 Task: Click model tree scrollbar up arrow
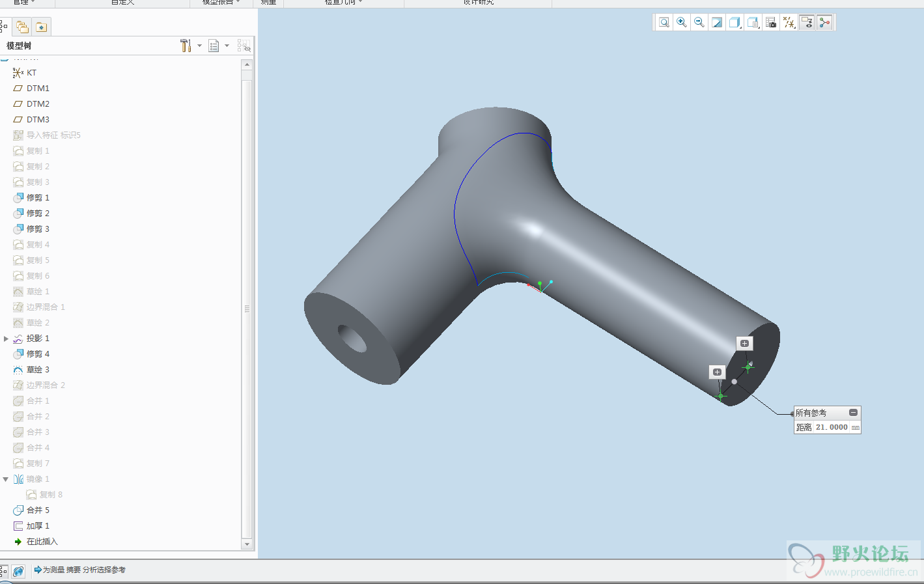point(247,64)
